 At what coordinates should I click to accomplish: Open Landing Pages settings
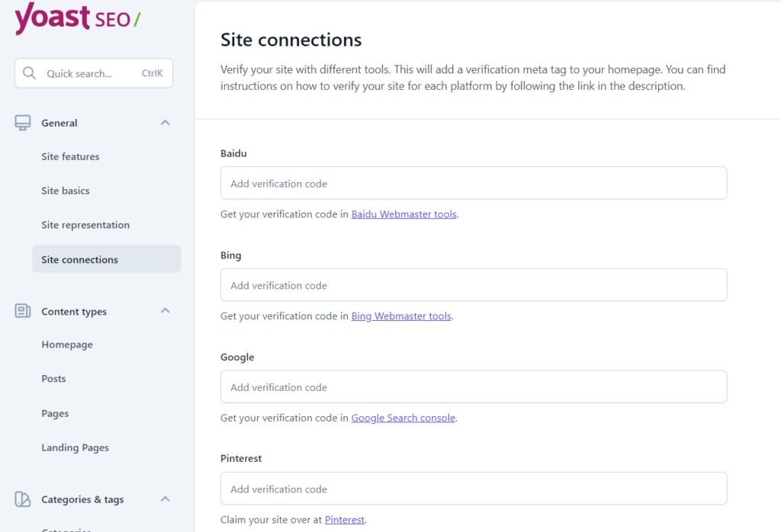[75, 447]
